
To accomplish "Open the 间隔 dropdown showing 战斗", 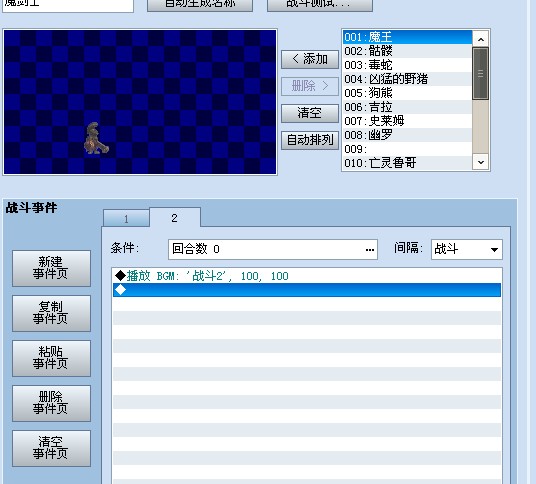I will click(467, 250).
